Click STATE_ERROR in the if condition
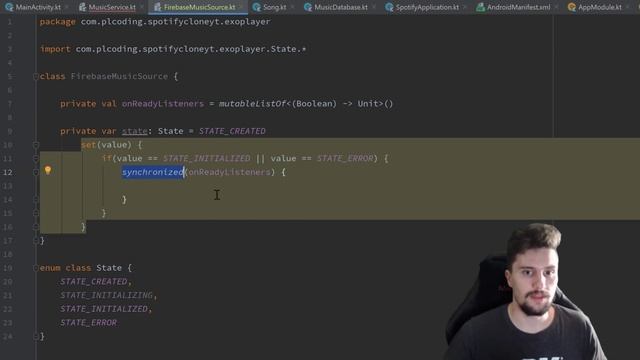The width and height of the screenshot is (640, 360). (345, 158)
